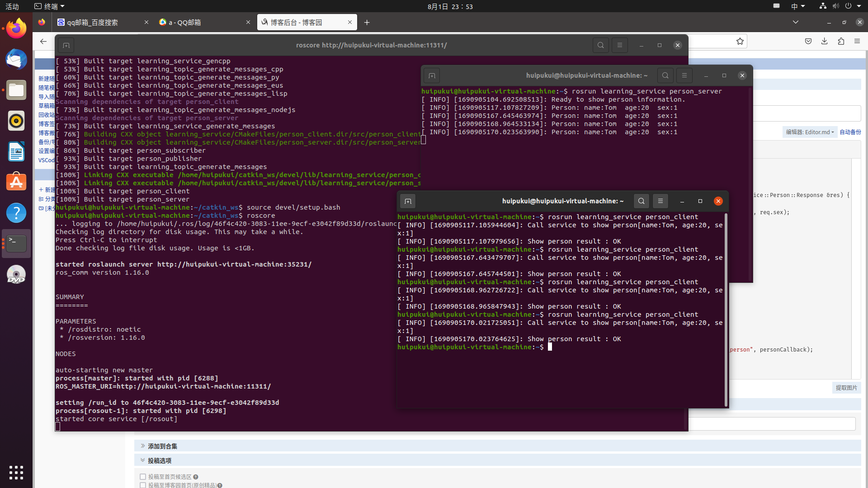
Task: Check 投稿至博客园首页 checkbox
Action: (143, 485)
